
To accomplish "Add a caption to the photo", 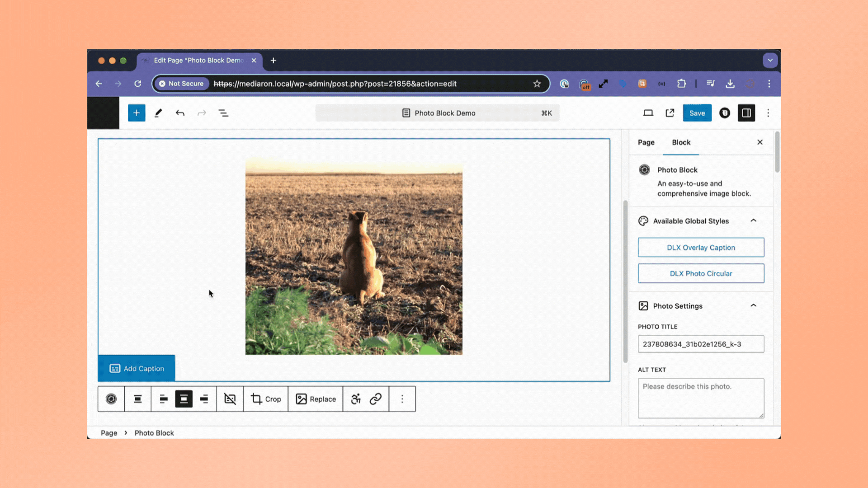I will pyautogui.click(x=137, y=368).
